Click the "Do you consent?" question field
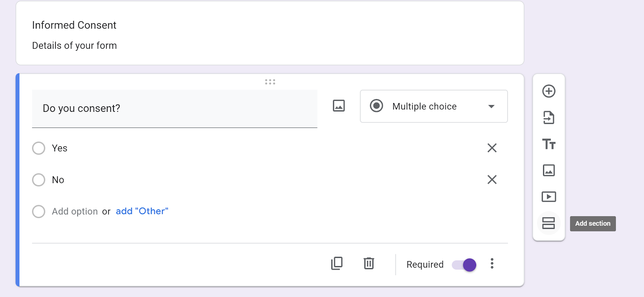 (x=174, y=108)
